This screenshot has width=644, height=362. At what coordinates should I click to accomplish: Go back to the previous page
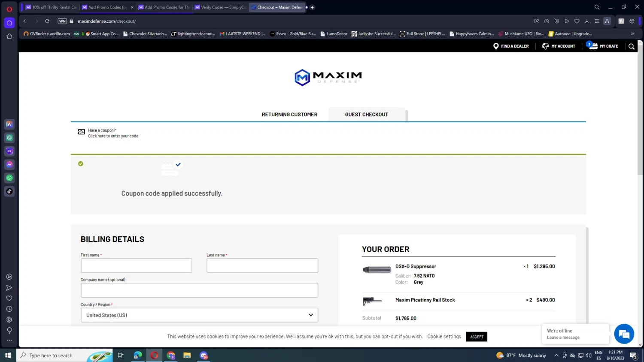pyautogui.click(x=24, y=21)
